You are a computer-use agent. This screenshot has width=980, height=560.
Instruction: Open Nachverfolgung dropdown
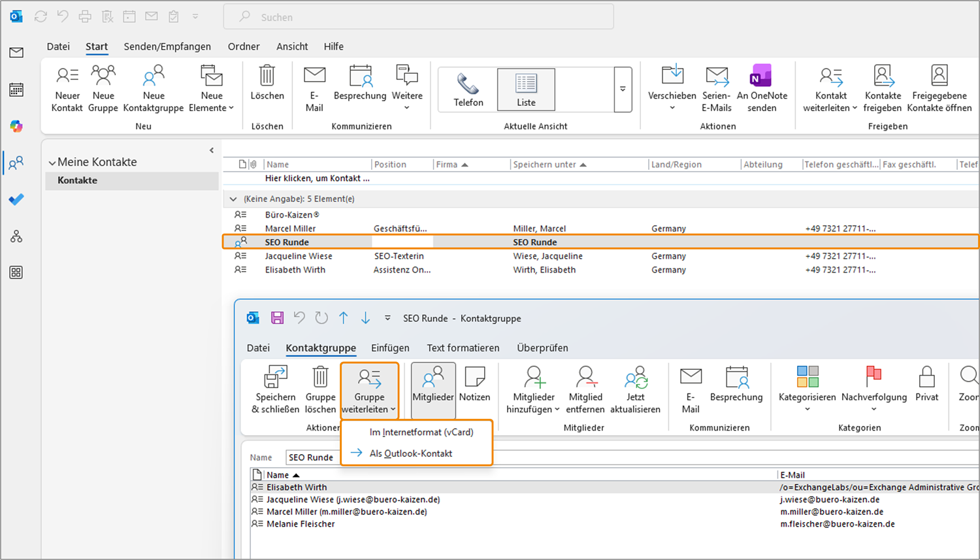tap(874, 390)
